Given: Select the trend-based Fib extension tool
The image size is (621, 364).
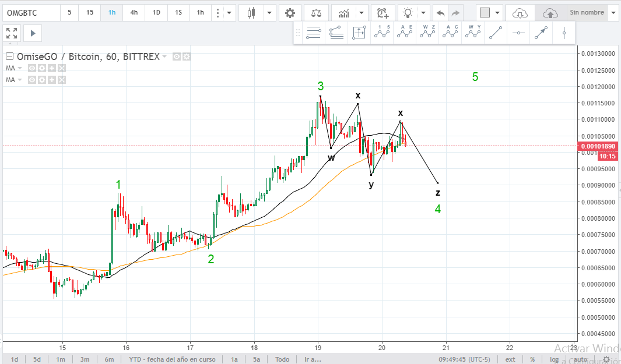Looking at the screenshot, I should click(x=336, y=33).
